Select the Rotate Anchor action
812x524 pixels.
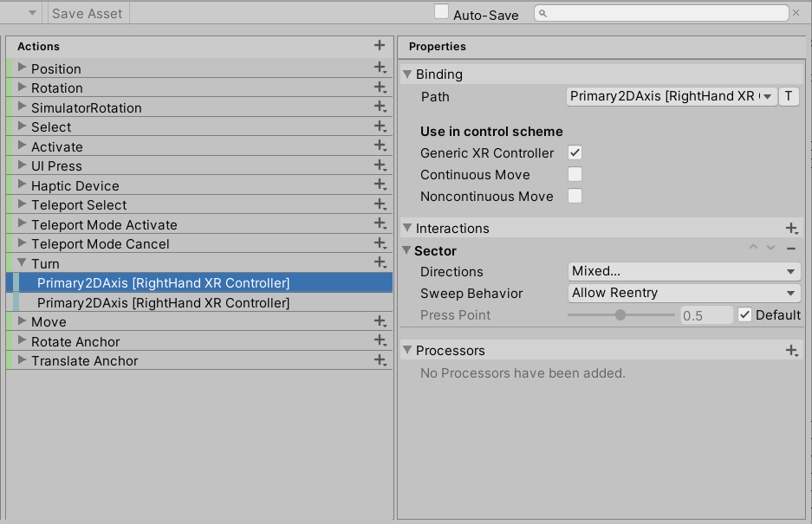(x=75, y=341)
